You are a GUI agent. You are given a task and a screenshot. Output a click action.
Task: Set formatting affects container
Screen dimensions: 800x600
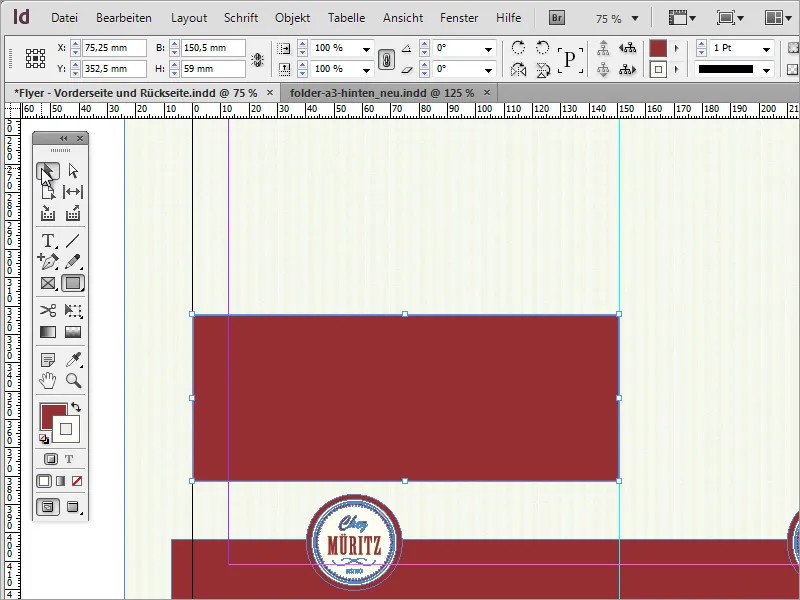point(51,459)
